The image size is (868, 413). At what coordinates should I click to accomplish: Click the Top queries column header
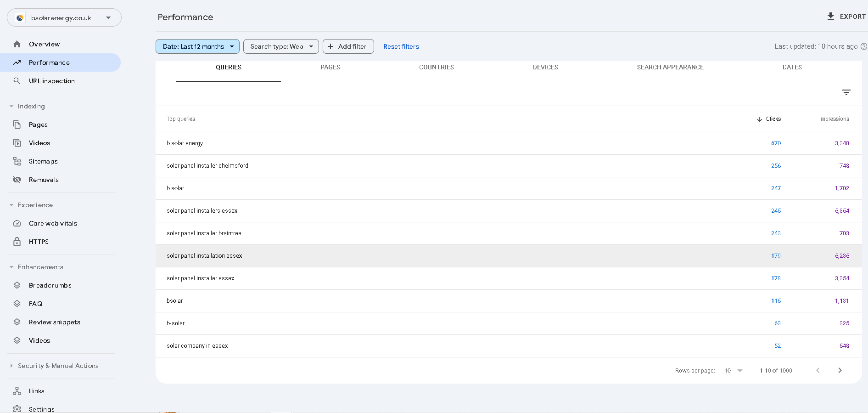181,119
